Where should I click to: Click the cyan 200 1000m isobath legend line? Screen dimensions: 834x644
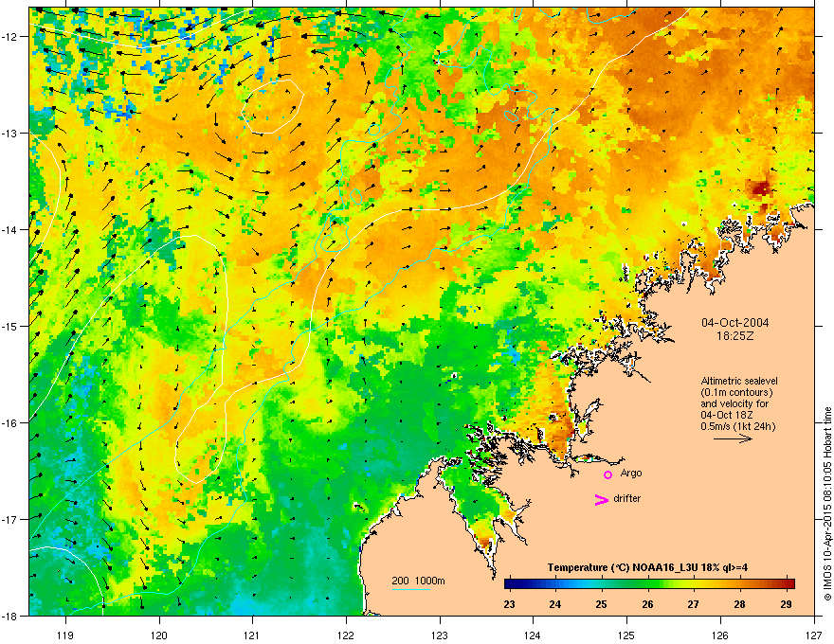tap(410, 589)
